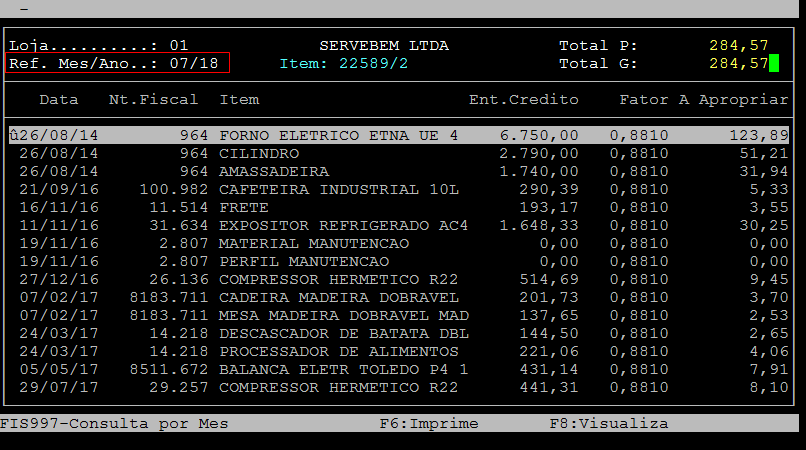806x450 pixels.
Task: Select the CAFETEIRA INDUSTRIAL 10L row
Action: click(x=338, y=189)
